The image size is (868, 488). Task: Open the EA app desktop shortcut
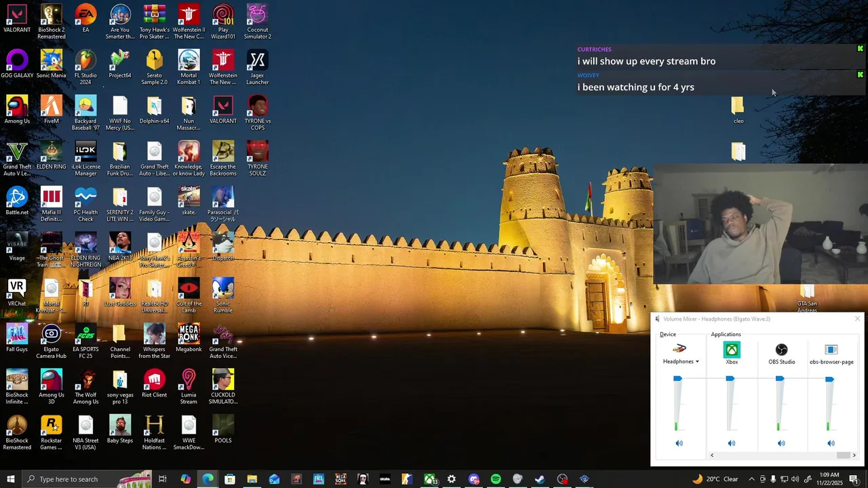pos(85,18)
